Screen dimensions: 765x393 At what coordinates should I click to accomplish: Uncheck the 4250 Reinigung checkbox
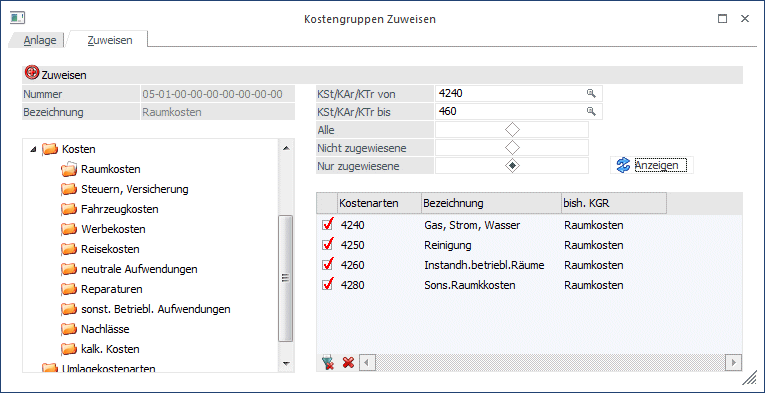pos(328,245)
